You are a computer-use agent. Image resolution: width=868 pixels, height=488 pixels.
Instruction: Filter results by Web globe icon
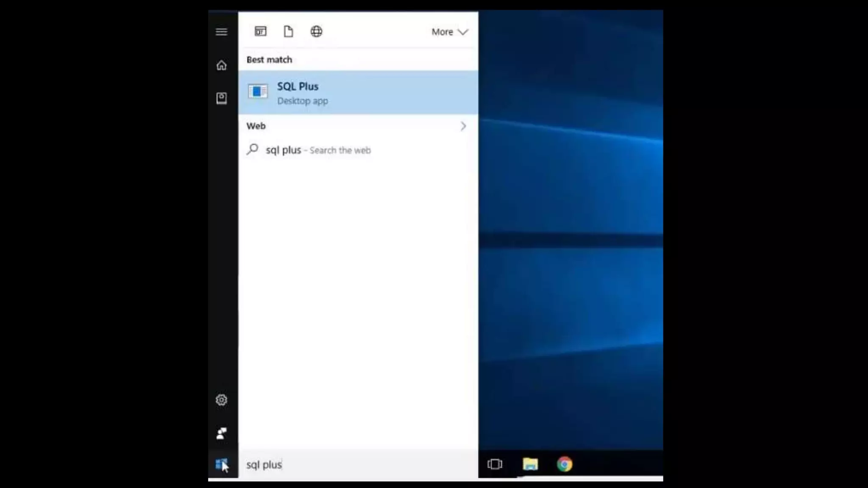pyautogui.click(x=316, y=31)
